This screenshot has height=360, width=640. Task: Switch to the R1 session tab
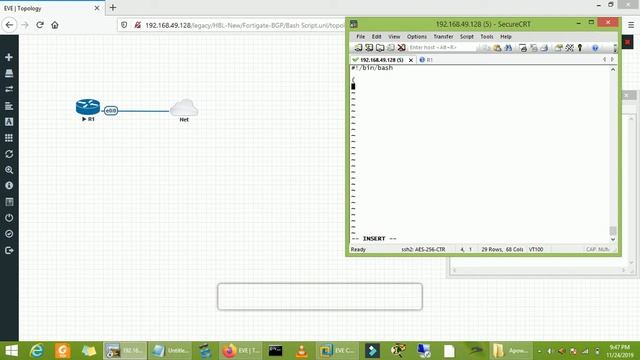(x=427, y=60)
